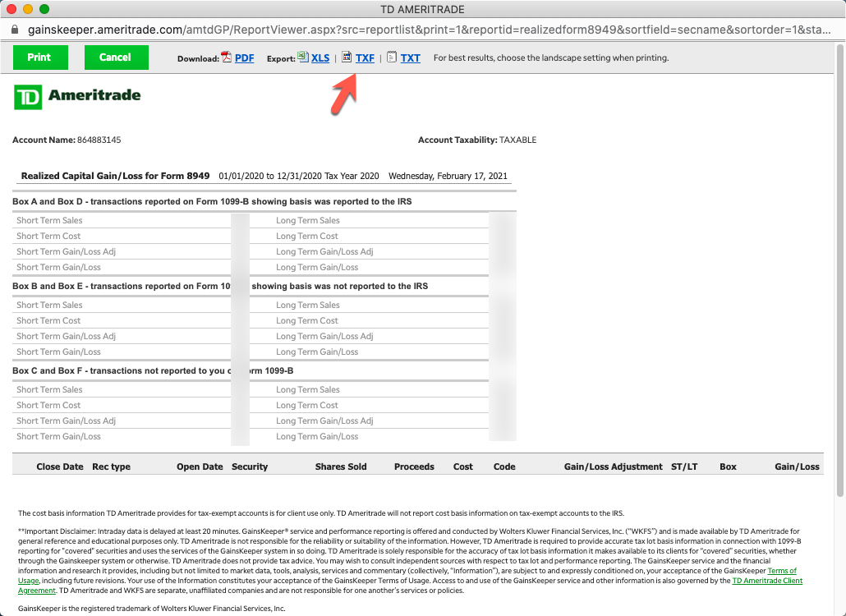Click the TD AMERITRADE window title
This screenshot has height=616, width=846.
pos(422,9)
